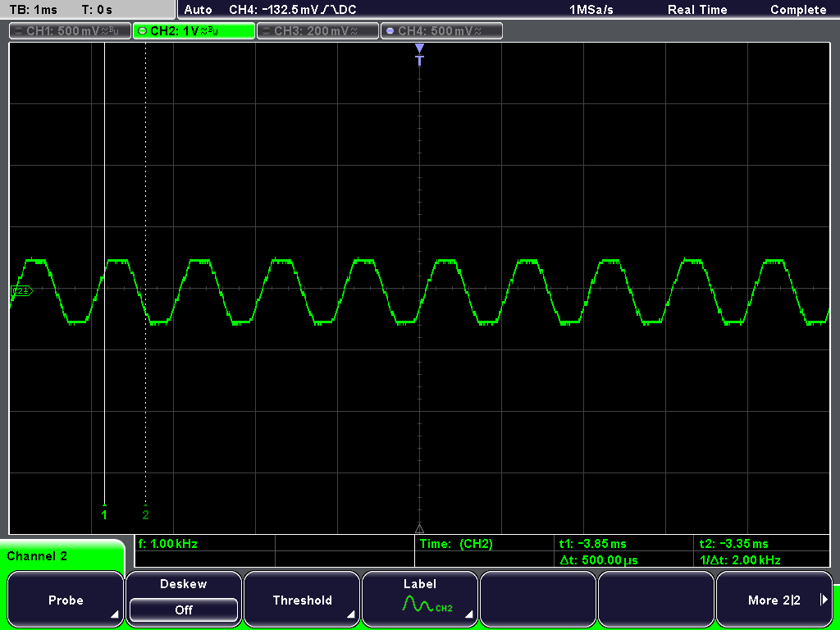Click the arrow icon on More 2|2
The width and height of the screenshot is (840, 630).
pyautogui.click(x=824, y=600)
